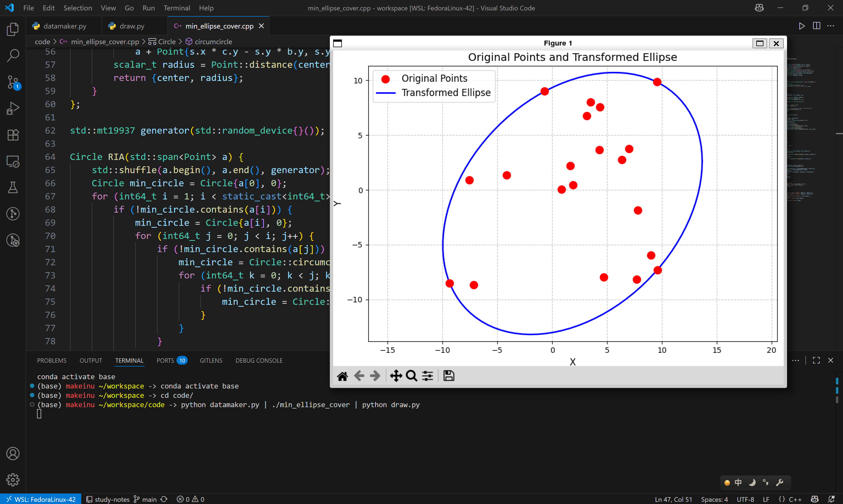Activate the matplotlib Zoom magnifier tool
Screen dimensions: 843x504
point(411,376)
